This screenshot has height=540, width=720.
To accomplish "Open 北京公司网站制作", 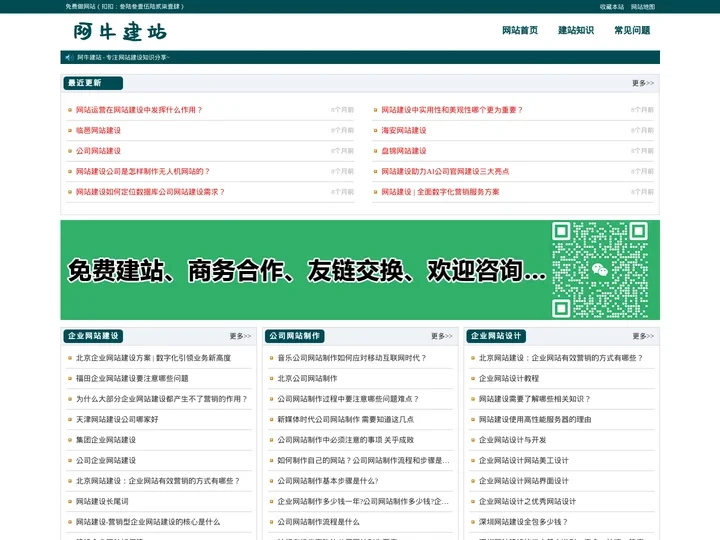I will (x=307, y=378).
